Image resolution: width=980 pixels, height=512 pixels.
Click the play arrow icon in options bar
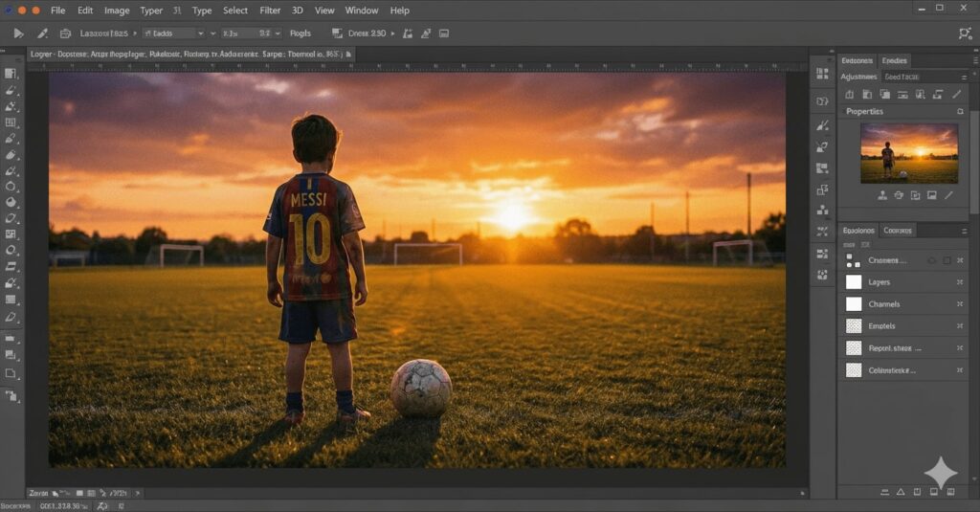18,33
